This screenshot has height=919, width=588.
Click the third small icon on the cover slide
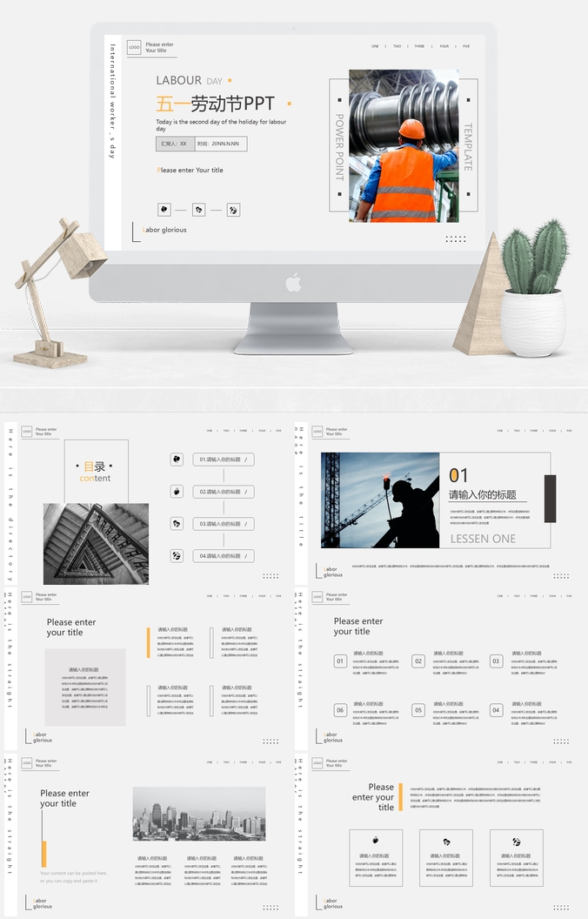233,210
